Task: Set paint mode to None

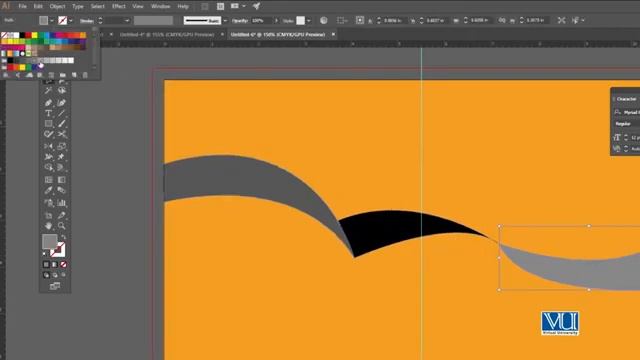Action: pos(63,264)
